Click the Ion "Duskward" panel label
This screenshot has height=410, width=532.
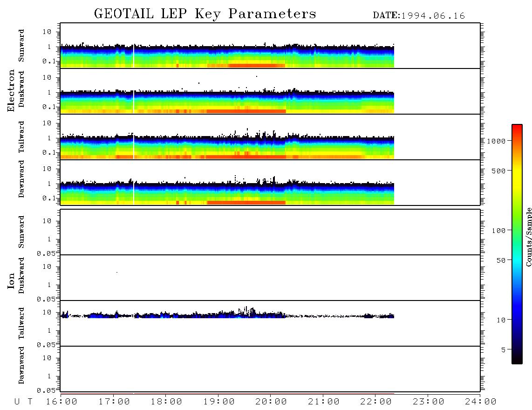pyautogui.click(x=21, y=275)
